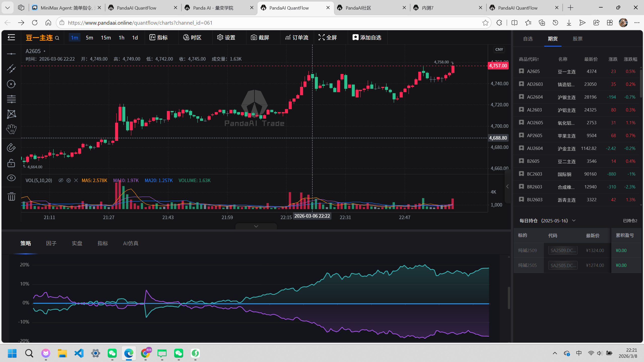Click the magnet snap tool icon
The image size is (644, 362).
(x=11, y=148)
